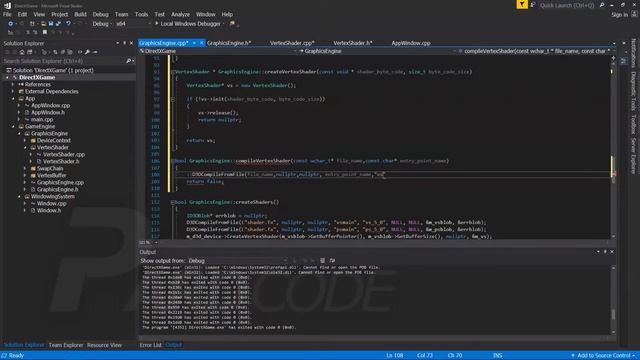Click the Visual Studio logo icon
Image resolution: width=640 pixels, height=360 pixels.
click(x=7, y=5)
